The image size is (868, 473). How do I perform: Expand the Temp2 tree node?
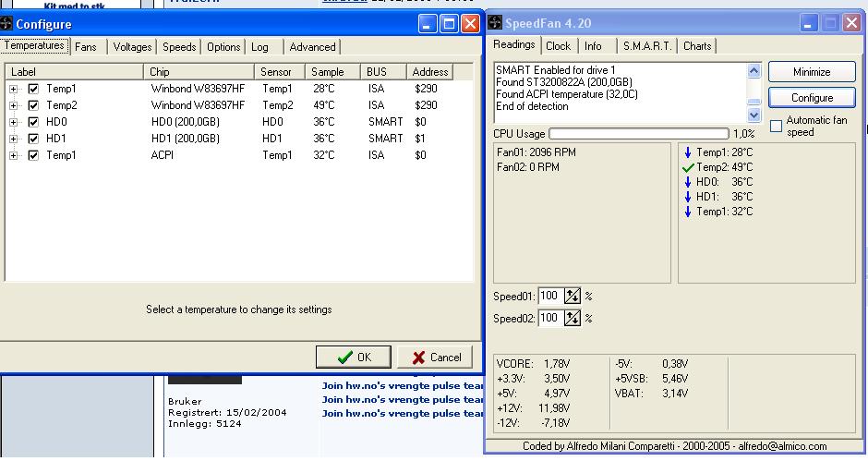13,105
